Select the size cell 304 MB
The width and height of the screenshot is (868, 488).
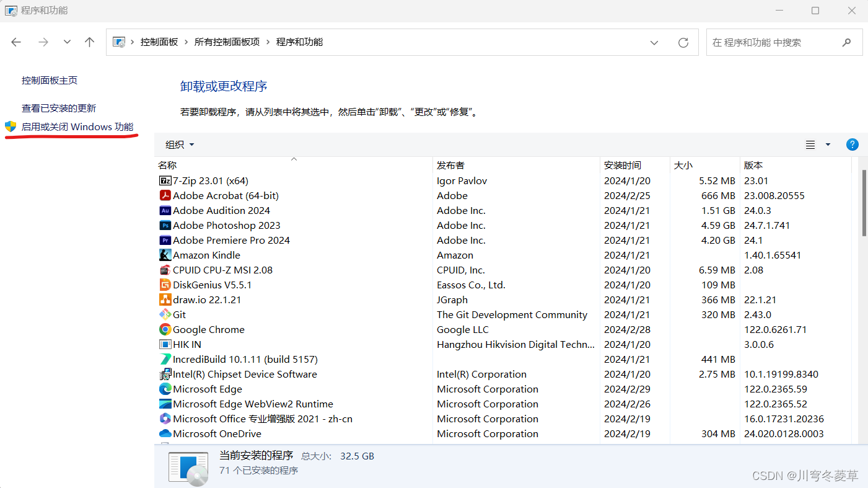(x=719, y=434)
